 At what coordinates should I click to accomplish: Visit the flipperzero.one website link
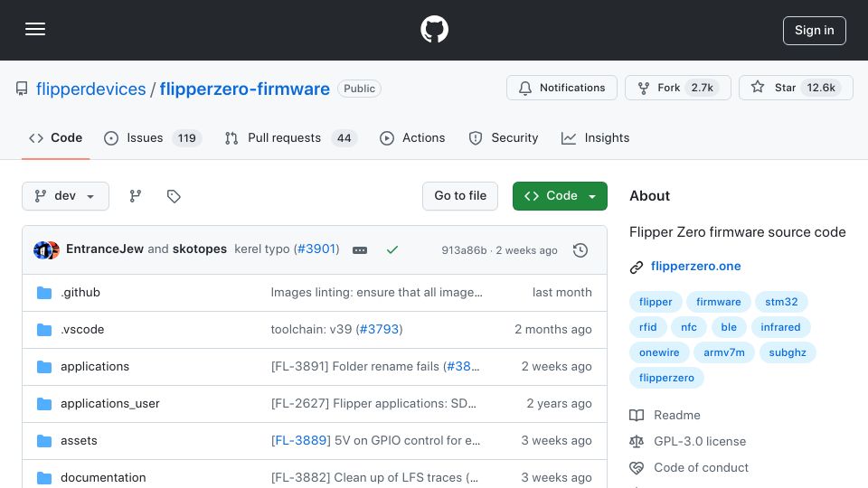pos(696,266)
